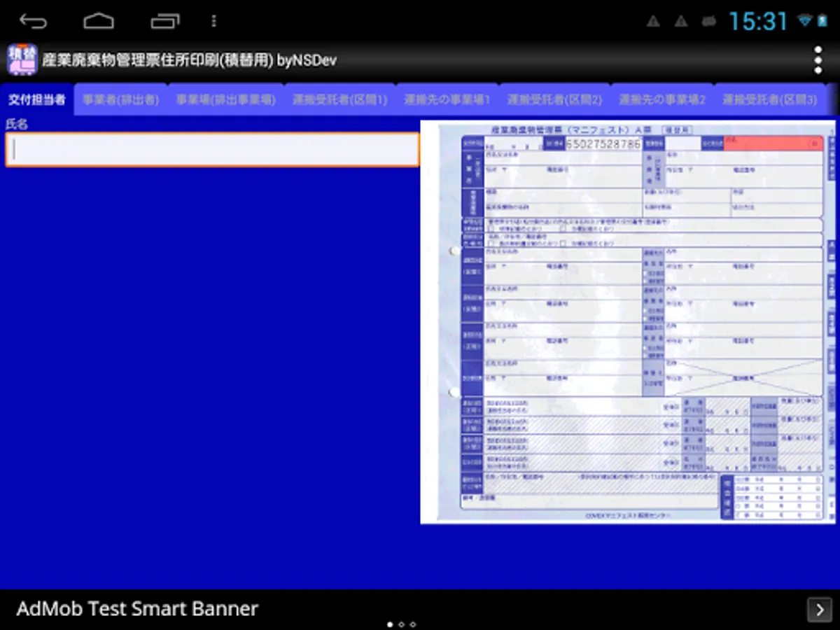Tap the manifest form preview image
This screenshot has width=840, height=630.
point(628,322)
